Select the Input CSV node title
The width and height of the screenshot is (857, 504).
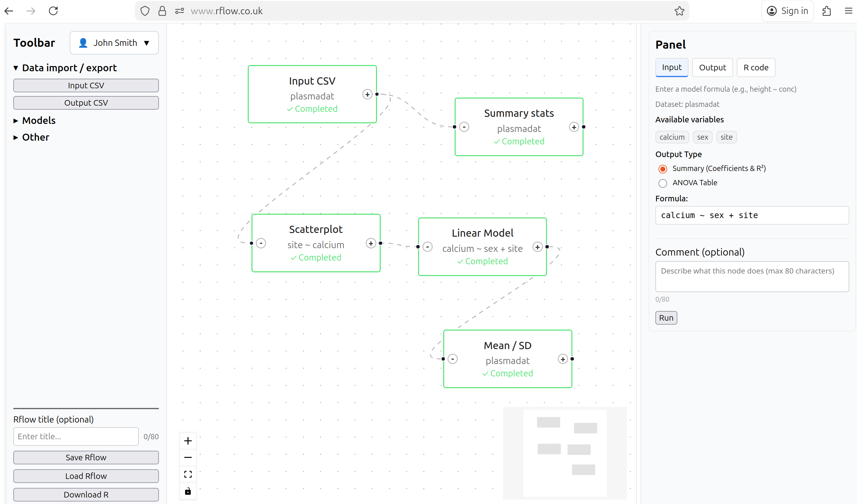click(x=312, y=81)
